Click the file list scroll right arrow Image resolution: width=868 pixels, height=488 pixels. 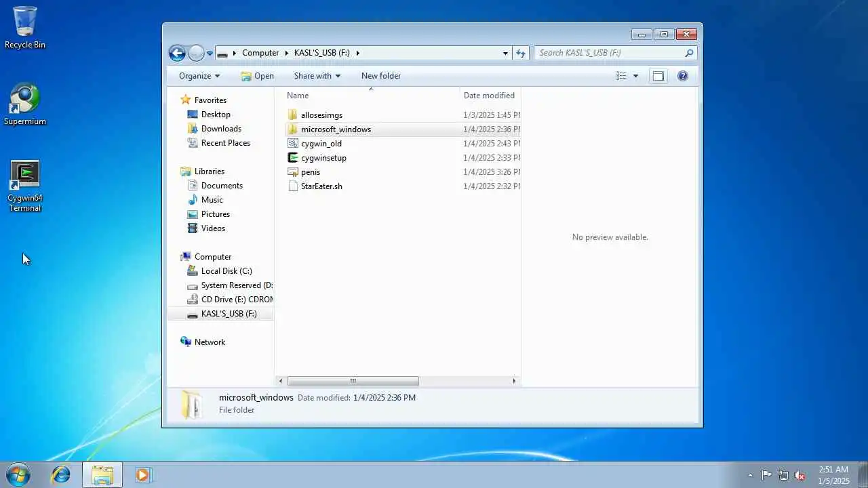(x=513, y=381)
